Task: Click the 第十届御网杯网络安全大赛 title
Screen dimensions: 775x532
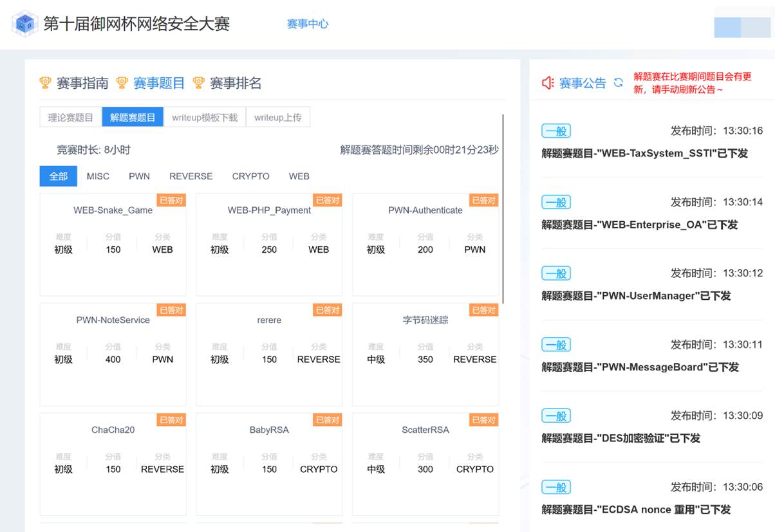Action: click(136, 24)
